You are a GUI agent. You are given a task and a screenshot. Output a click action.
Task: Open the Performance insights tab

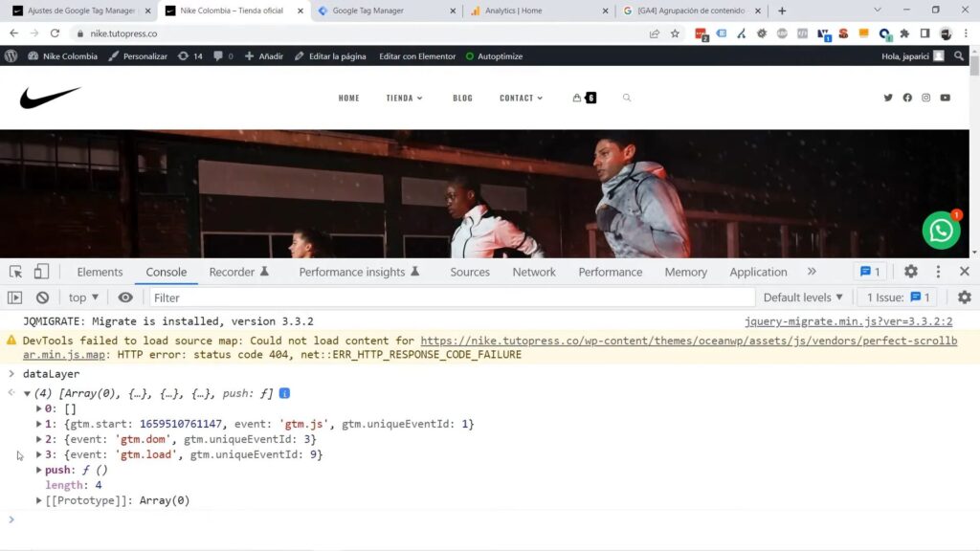coord(359,272)
